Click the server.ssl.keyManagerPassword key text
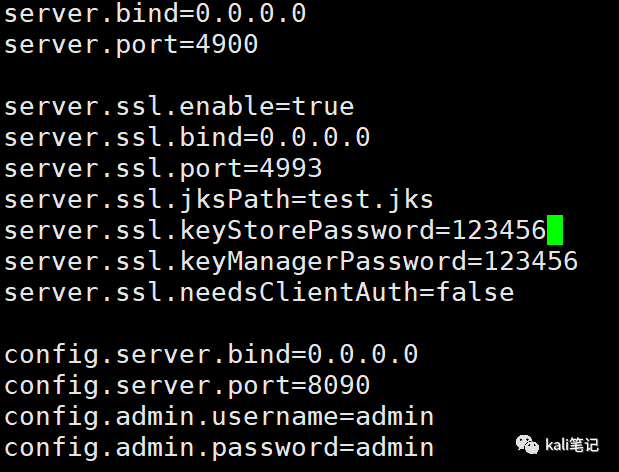 235,262
